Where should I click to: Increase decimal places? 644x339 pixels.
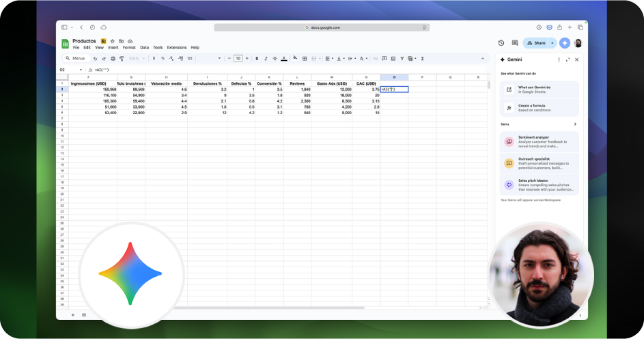tap(180, 59)
